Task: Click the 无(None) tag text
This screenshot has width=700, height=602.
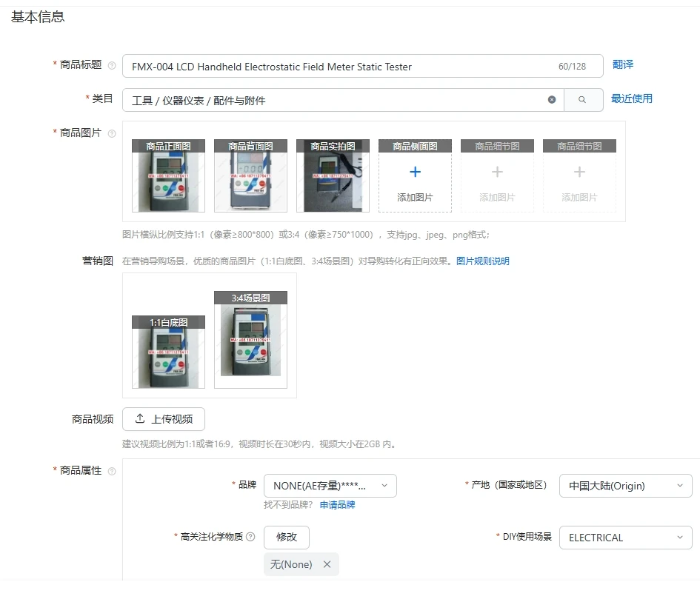Action: 291,564
